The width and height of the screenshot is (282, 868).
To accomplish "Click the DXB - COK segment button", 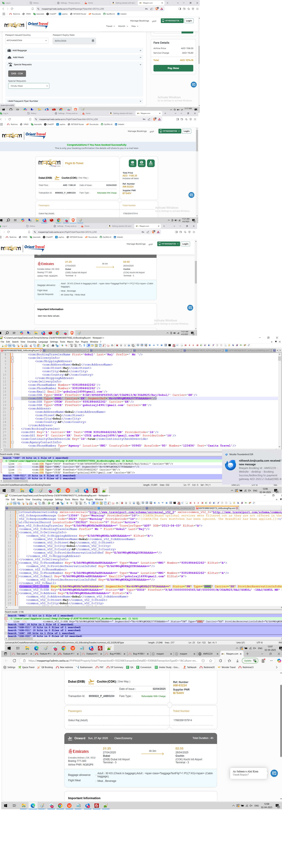I will pyautogui.click(x=17, y=73).
